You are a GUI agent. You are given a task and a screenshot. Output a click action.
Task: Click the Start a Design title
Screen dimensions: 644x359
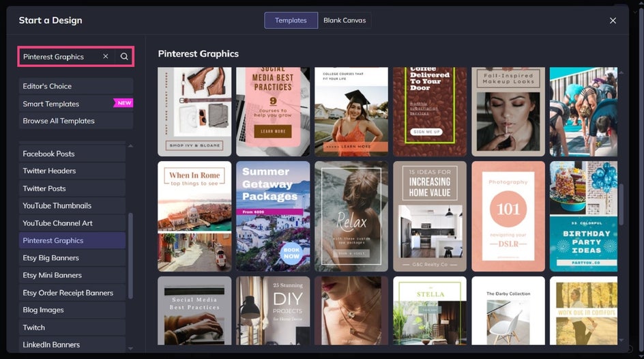[50, 20]
